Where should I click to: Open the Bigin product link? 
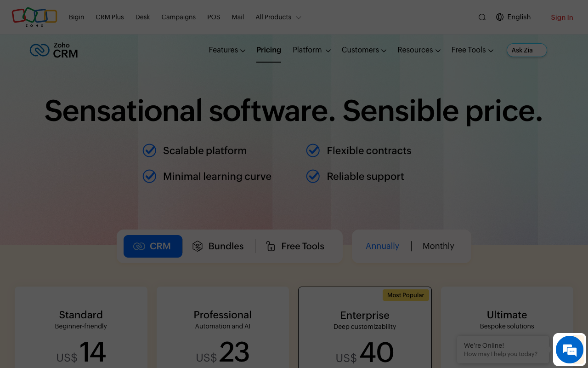[76, 17]
